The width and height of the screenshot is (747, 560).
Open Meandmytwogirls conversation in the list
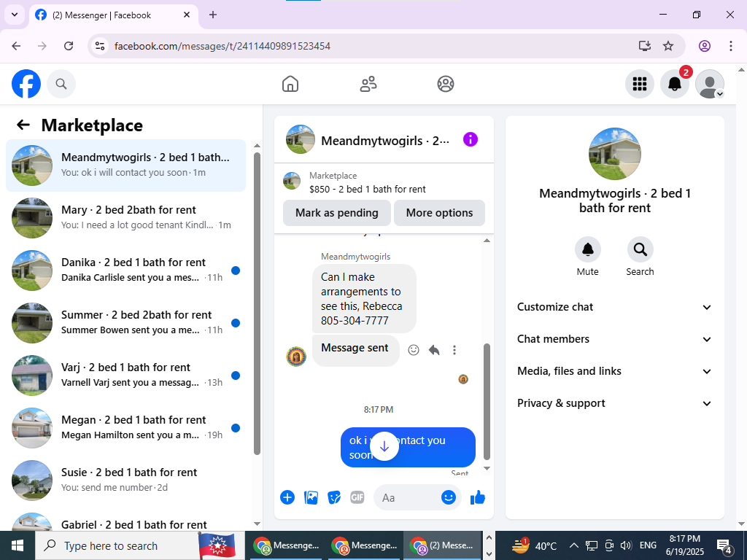coord(125,166)
